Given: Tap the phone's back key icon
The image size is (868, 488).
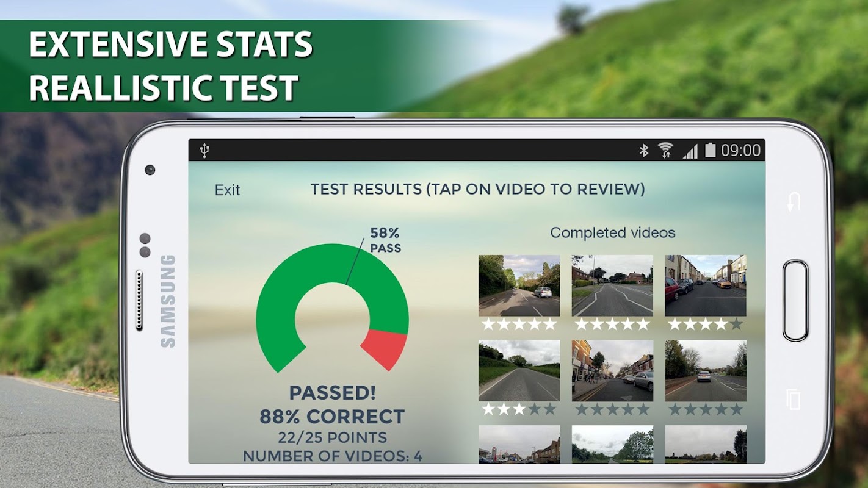Looking at the screenshot, I should point(794,202).
